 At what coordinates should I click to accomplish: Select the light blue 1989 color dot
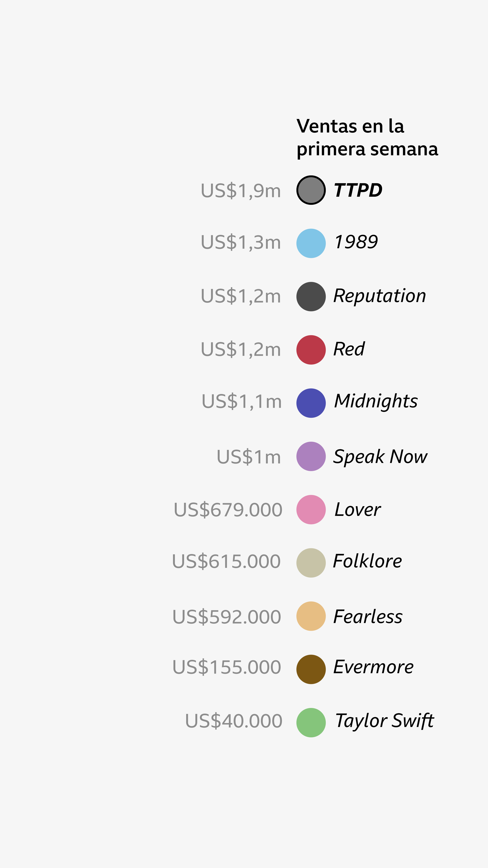tap(311, 243)
